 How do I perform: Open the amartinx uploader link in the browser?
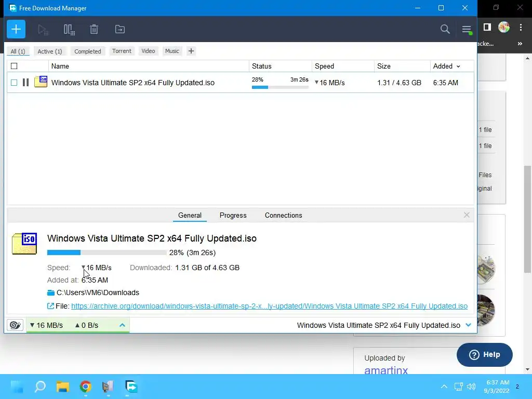tap(386, 370)
